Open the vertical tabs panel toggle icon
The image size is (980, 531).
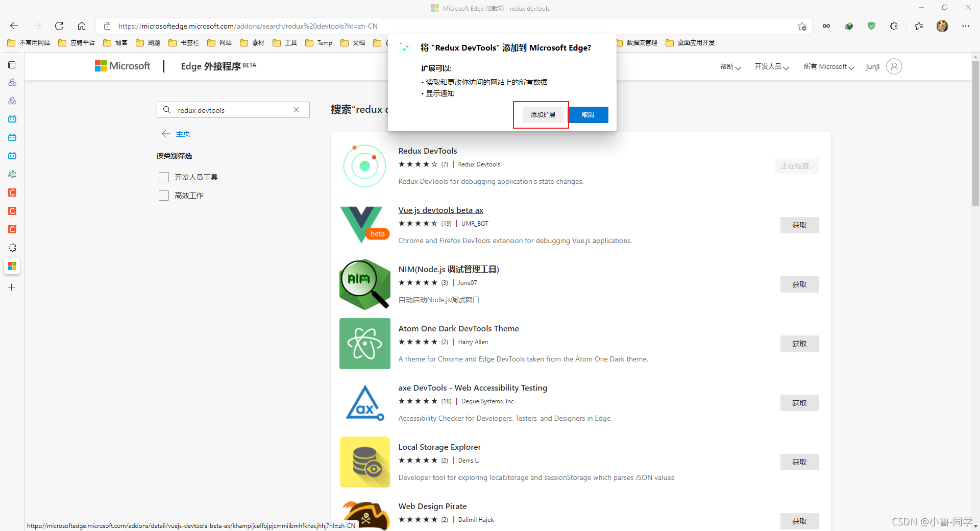tap(12, 65)
